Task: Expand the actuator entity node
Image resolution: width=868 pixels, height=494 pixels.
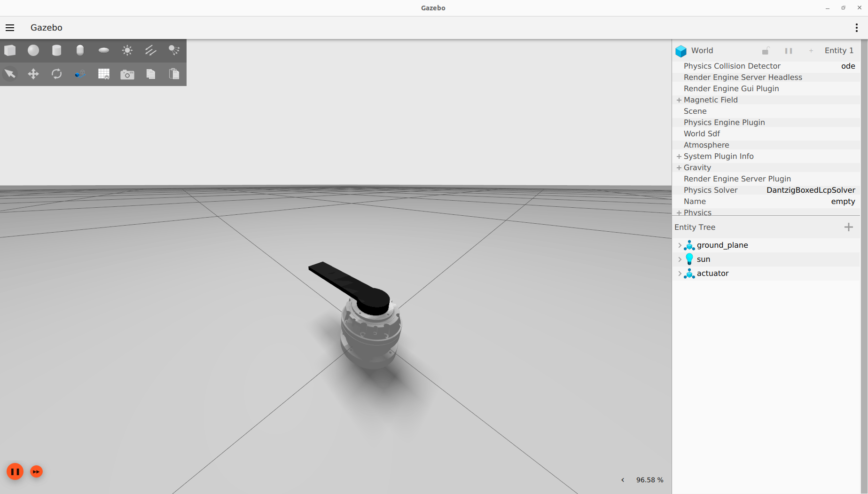Action: tap(680, 274)
